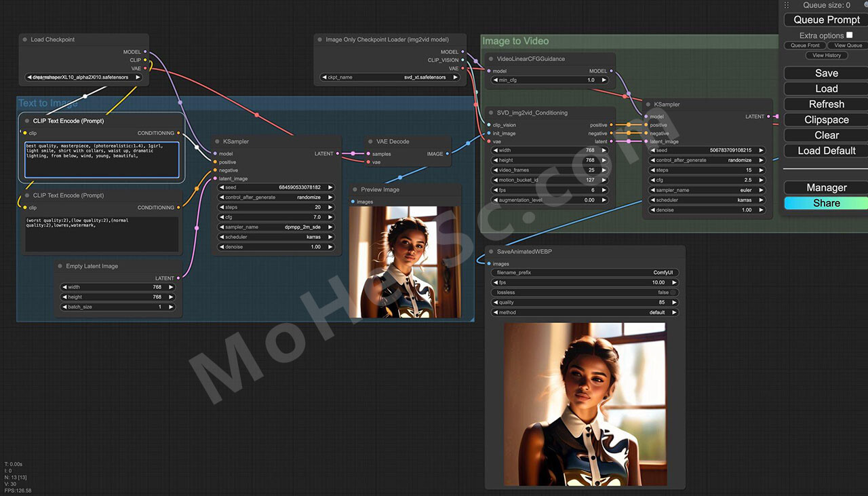Click MODEL output socket on Load Checkpoint
This screenshot has width=868, height=496.
pyautogui.click(x=146, y=52)
